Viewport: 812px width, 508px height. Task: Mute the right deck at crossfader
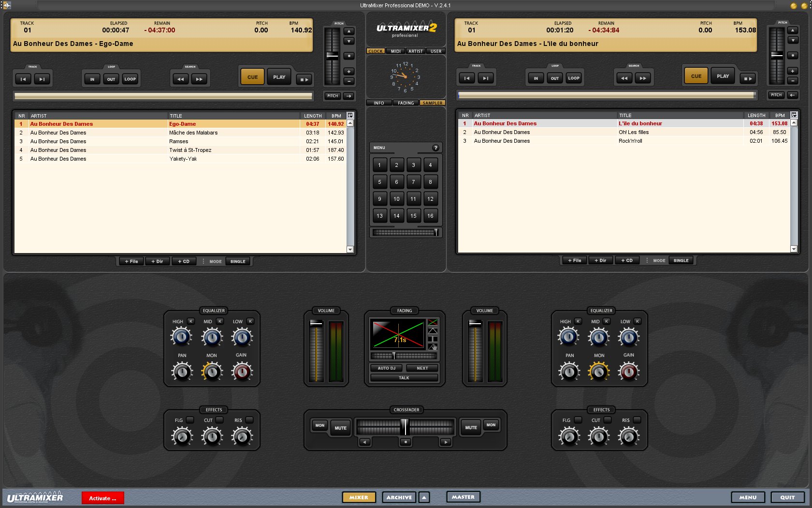471,428
